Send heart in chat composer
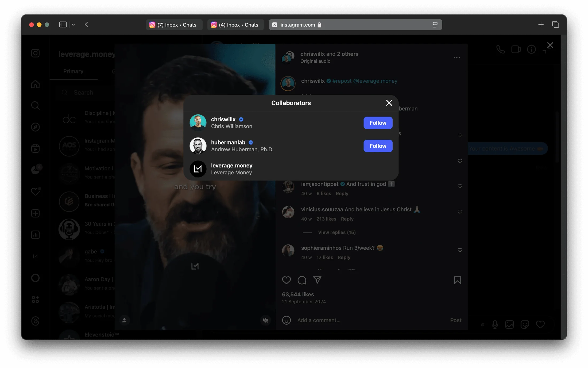Image resolution: width=588 pixels, height=368 pixels. (x=540, y=324)
